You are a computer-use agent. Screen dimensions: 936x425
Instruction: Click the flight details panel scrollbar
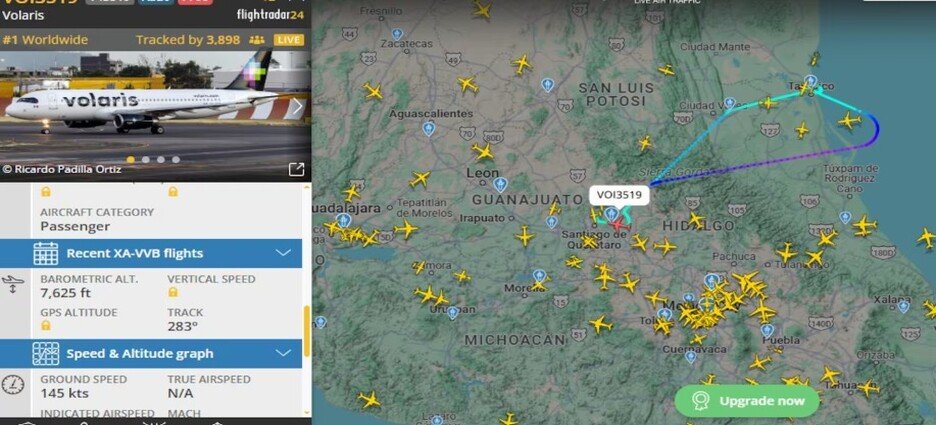coord(307,331)
